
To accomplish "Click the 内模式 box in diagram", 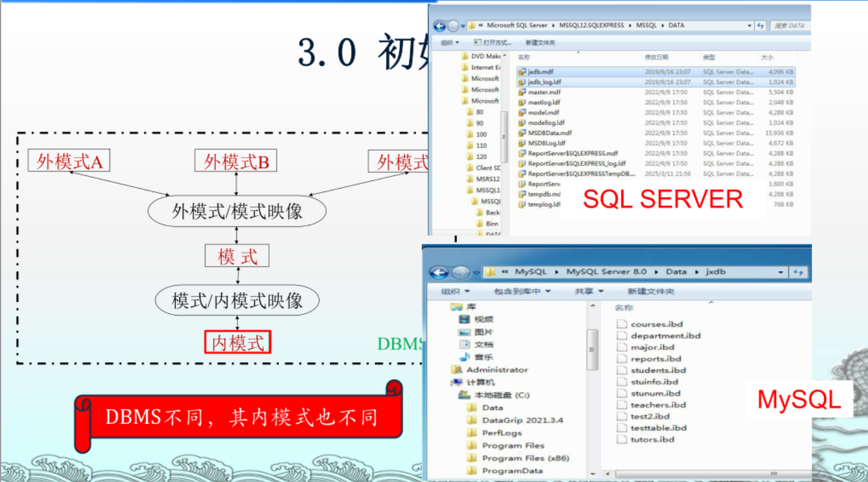I will point(238,342).
